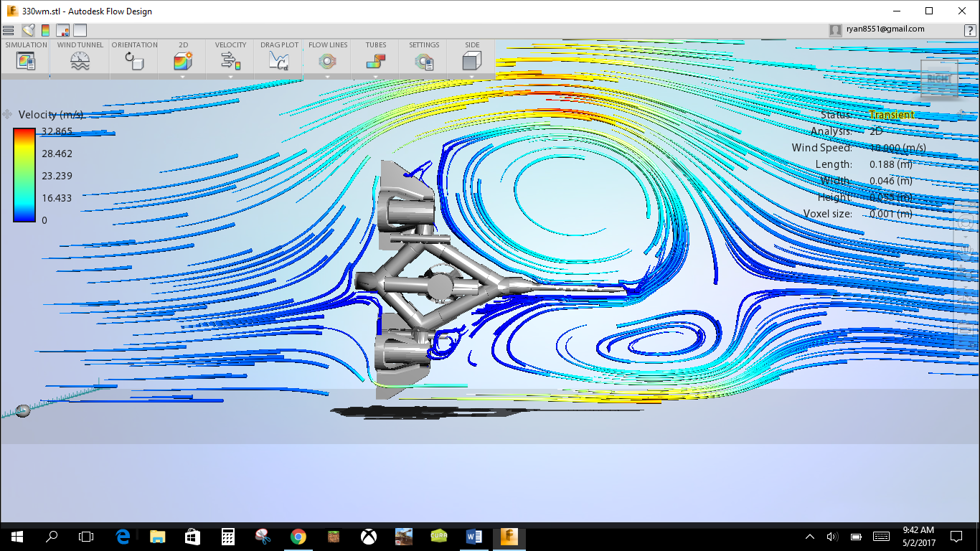Image resolution: width=980 pixels, height=551 pixels.
Task: Open the hamburger application menu
Action: point(9,30)
